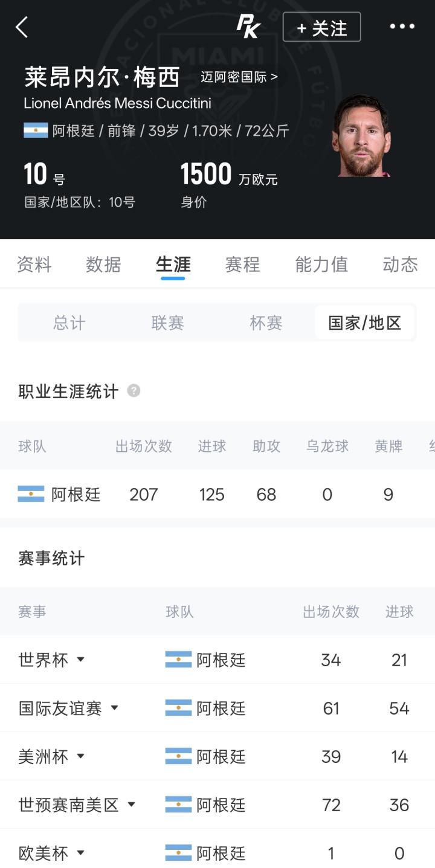Open the 赛程 tab
435x868 pixels.
(242, 265)
